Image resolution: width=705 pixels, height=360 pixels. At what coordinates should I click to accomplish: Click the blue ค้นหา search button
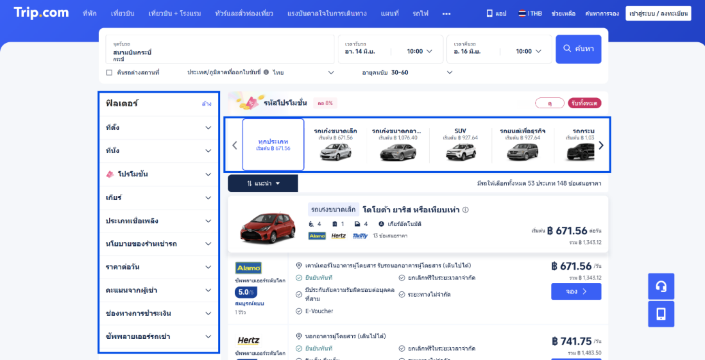[x=578, y=49]
